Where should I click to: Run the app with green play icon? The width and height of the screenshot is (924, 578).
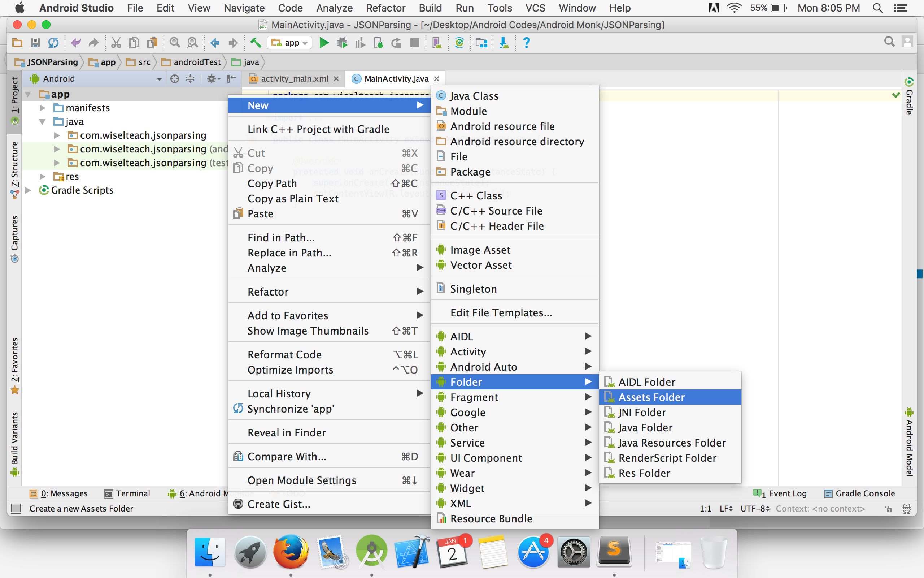click(x=324, y=43)
